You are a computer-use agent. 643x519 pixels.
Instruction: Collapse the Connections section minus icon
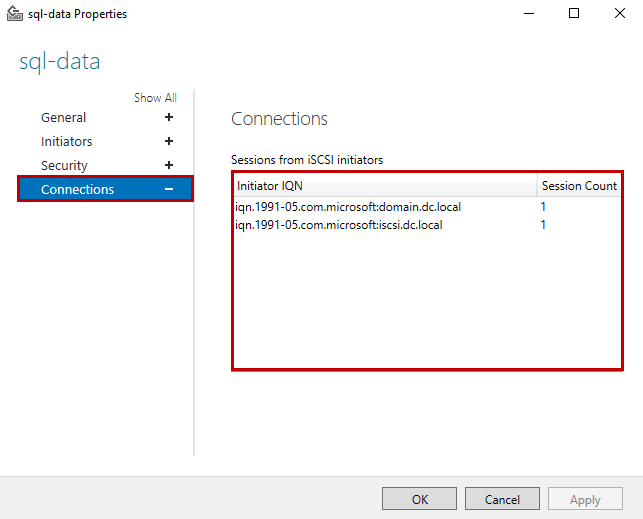pyautogui.click(x=169, y=189)
